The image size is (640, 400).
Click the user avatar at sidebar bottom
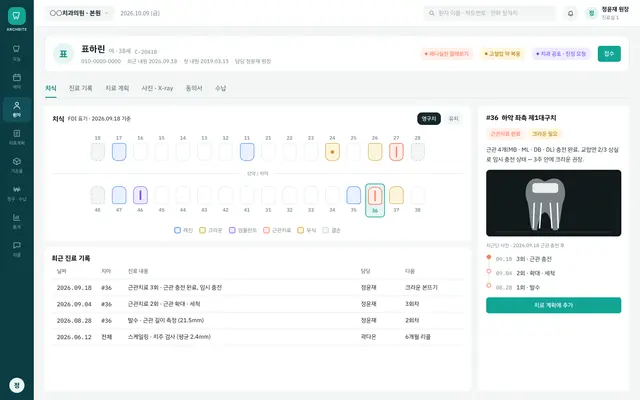pos(17,385)
